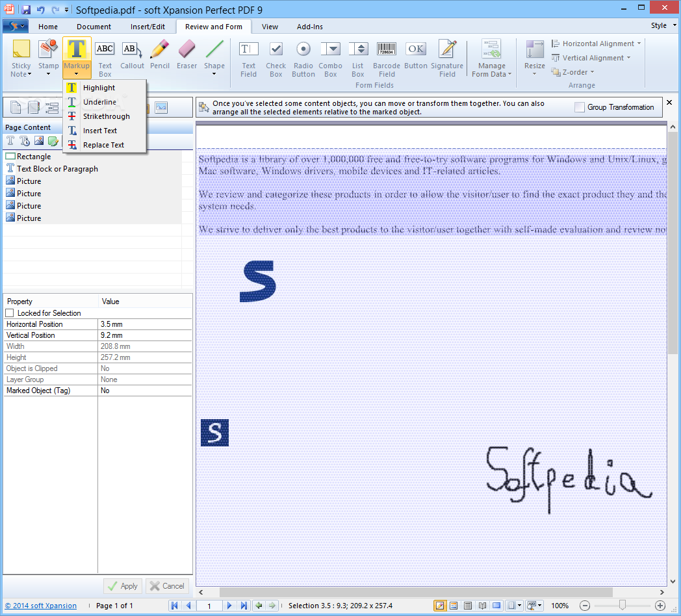Choose Insert Text from Markup menu
This screenshot has height=616, width=681.
coord(105,131)
